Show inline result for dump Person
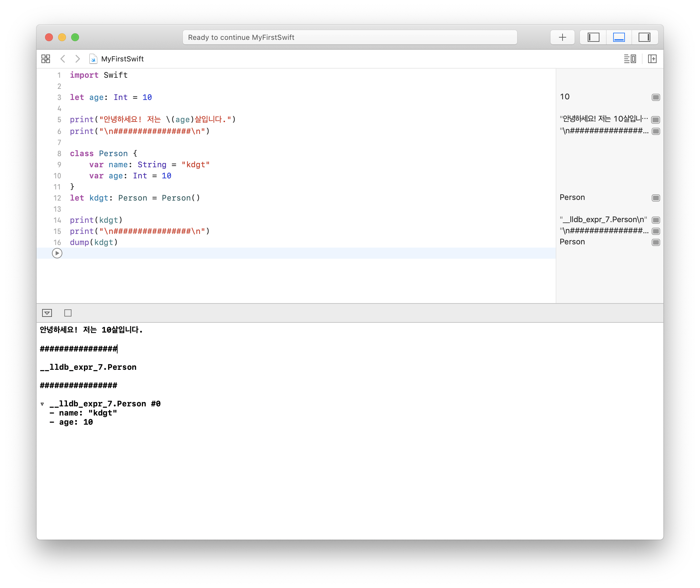Screen dimensions: 700x588 (x=656, y=242)
